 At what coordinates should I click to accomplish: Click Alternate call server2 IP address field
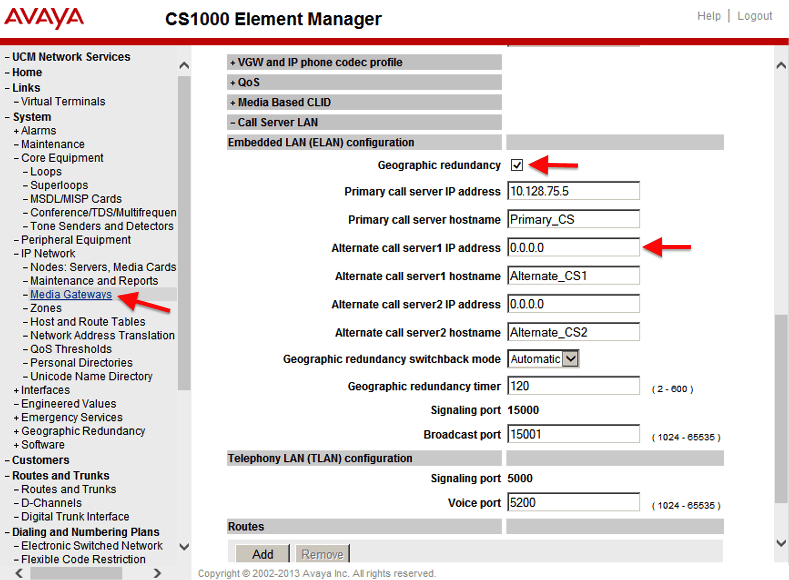pyautogui.click(x=574, y=304)
